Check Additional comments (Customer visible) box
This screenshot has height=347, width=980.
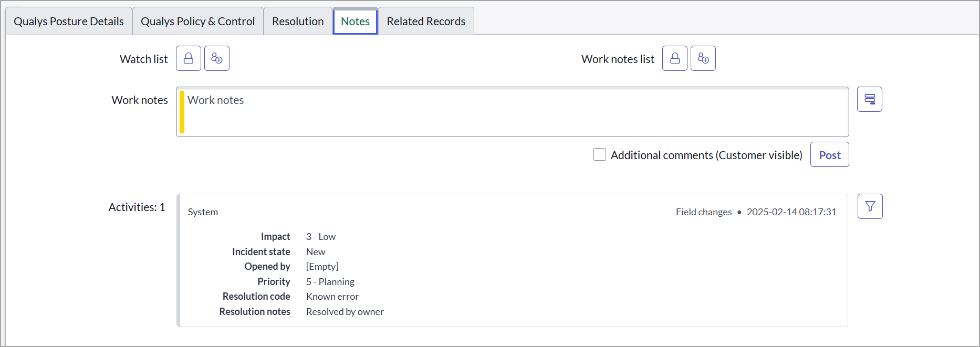tap(600, 154)
